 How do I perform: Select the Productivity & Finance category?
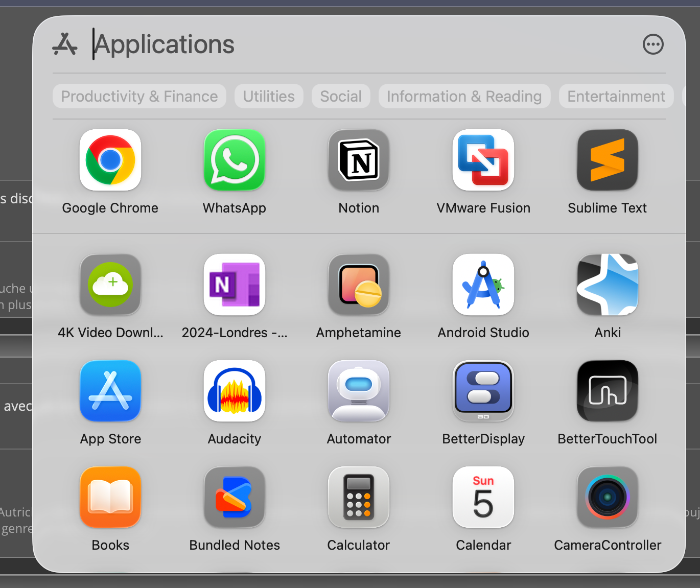[139, 97]
